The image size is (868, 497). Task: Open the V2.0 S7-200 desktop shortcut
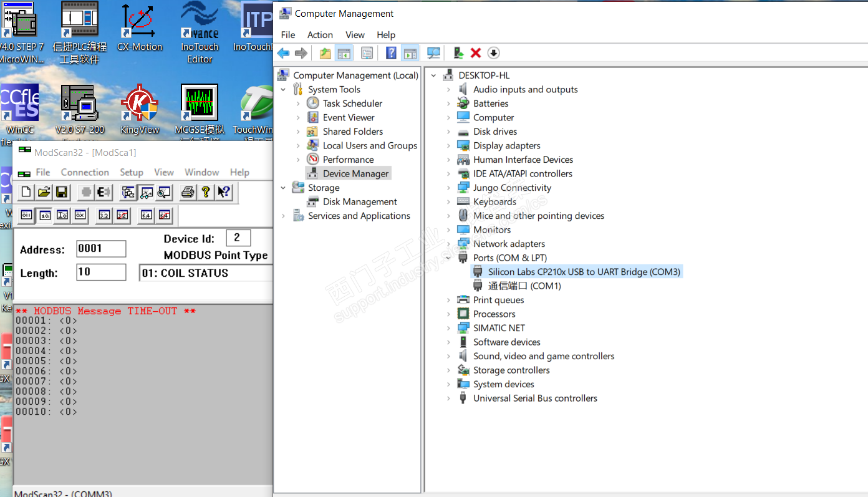[80, 110]
